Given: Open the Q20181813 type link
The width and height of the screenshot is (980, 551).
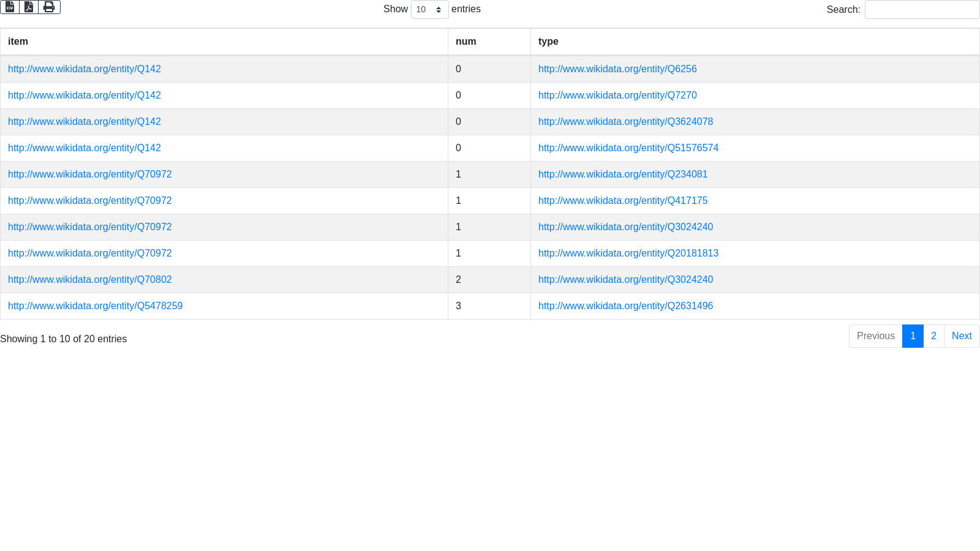Looking at the screenshot, I should (628, 253).
